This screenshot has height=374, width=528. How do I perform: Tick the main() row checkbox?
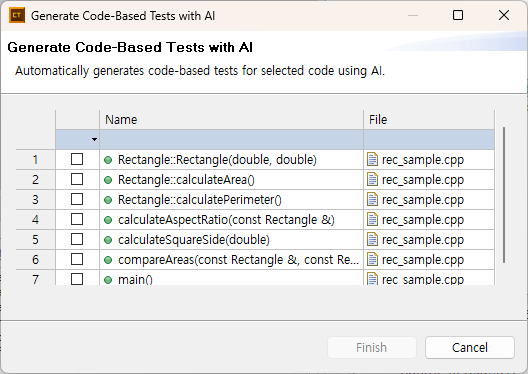pyautogui.click(x=77, y=279)
